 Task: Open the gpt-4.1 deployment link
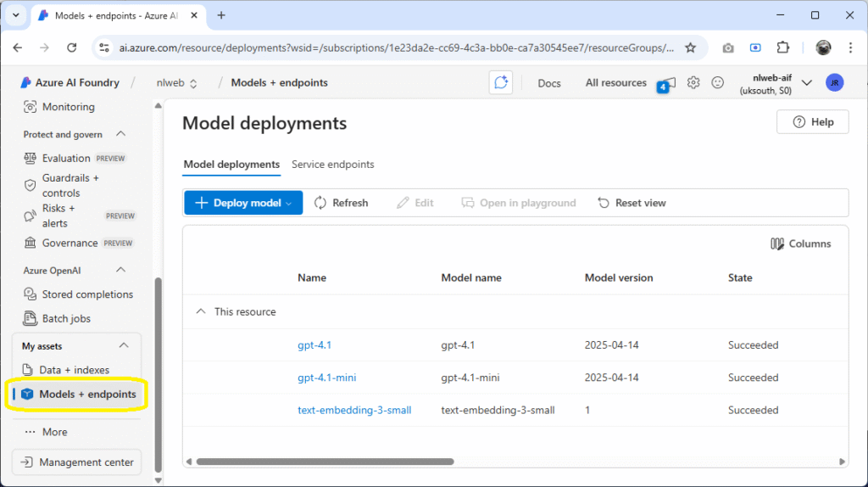tap(314, 345)
